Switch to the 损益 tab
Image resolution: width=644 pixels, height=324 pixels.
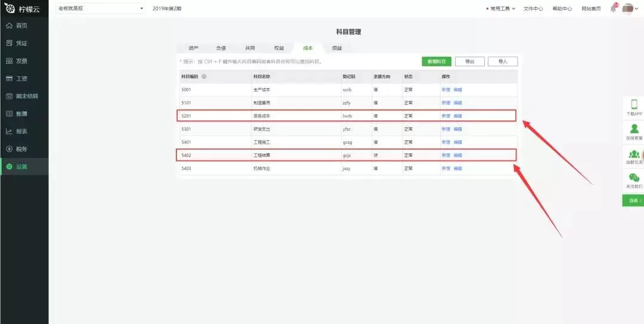coord(337,48)
